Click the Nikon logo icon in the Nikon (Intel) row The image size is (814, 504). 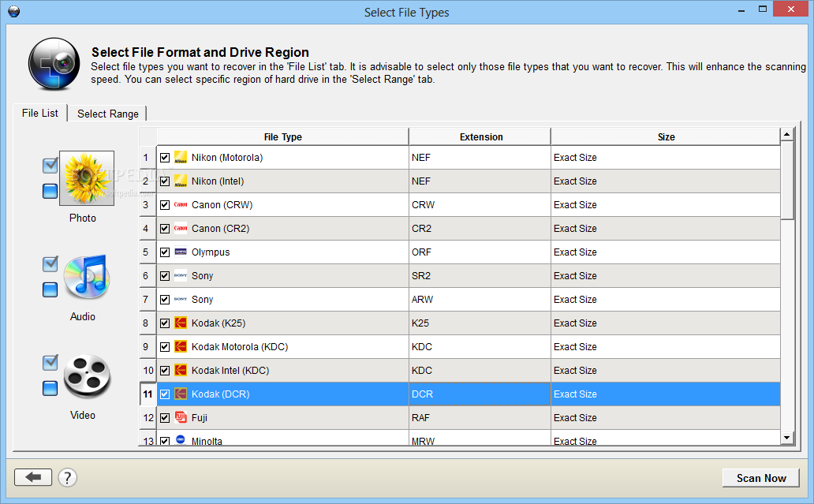180,181
